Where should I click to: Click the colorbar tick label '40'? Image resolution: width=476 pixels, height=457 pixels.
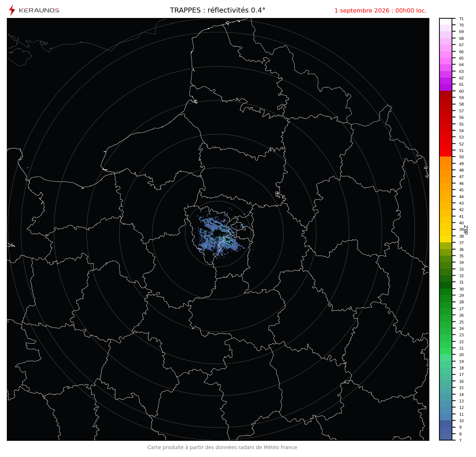coord(461,223)
